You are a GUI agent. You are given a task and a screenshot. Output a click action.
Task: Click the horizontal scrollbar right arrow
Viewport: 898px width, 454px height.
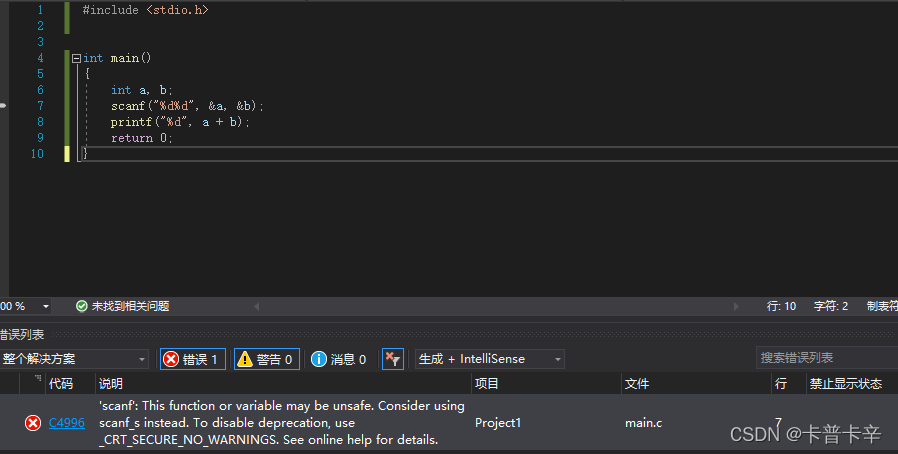(736, 306)
